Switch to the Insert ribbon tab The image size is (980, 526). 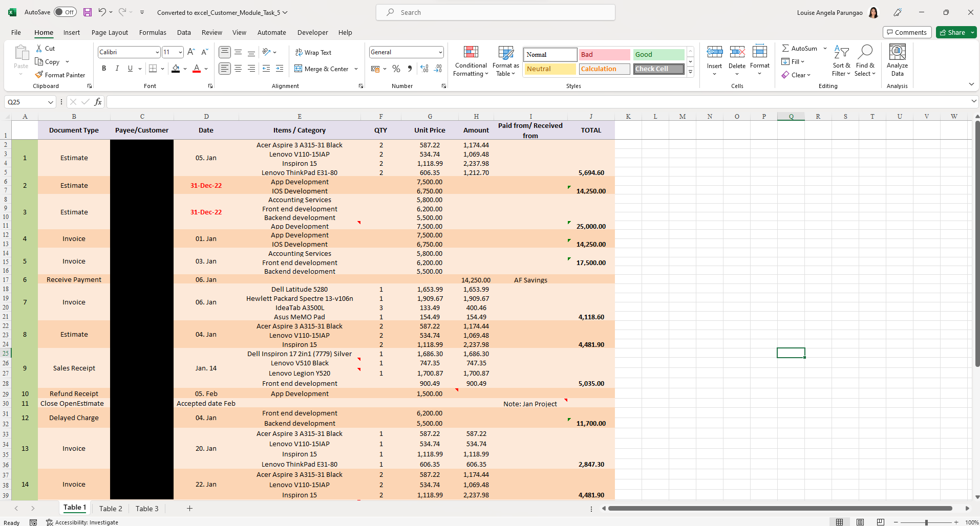pos(72,32)
